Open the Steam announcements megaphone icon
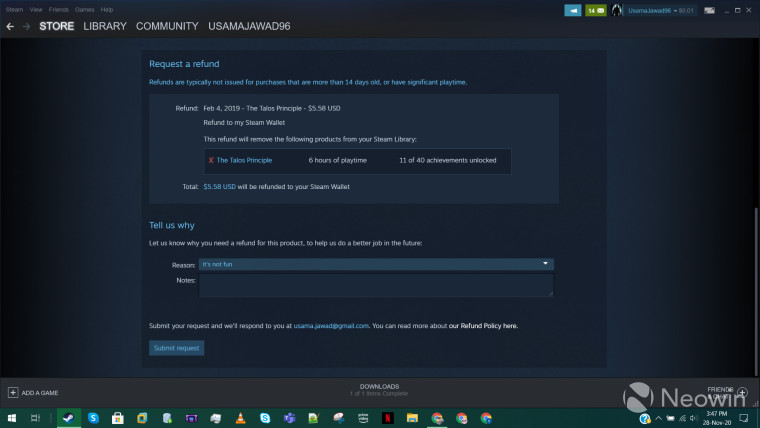Screen dimensions: 760x428 click(573, 10)
